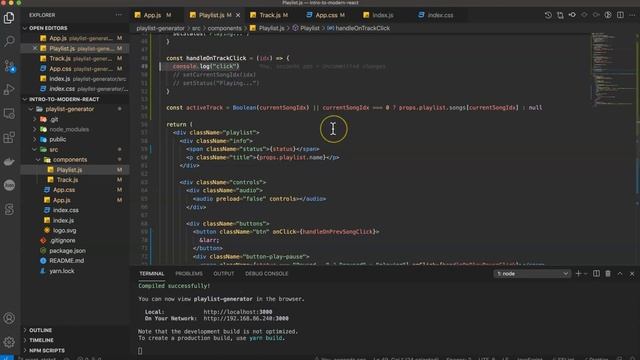The image size is (640, 360).
Task: Click Open Changes icon in editor toolbar
Action: pos(560,15)
